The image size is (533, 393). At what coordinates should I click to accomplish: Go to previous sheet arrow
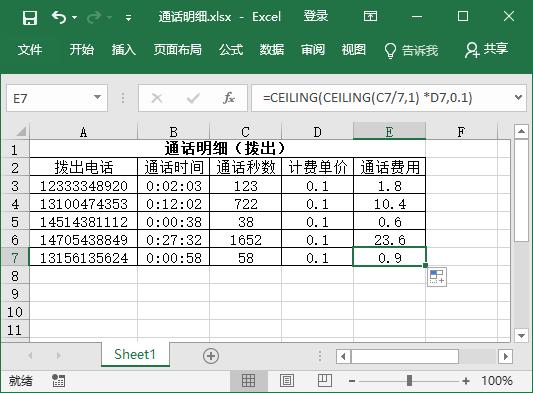coord(30,356)
